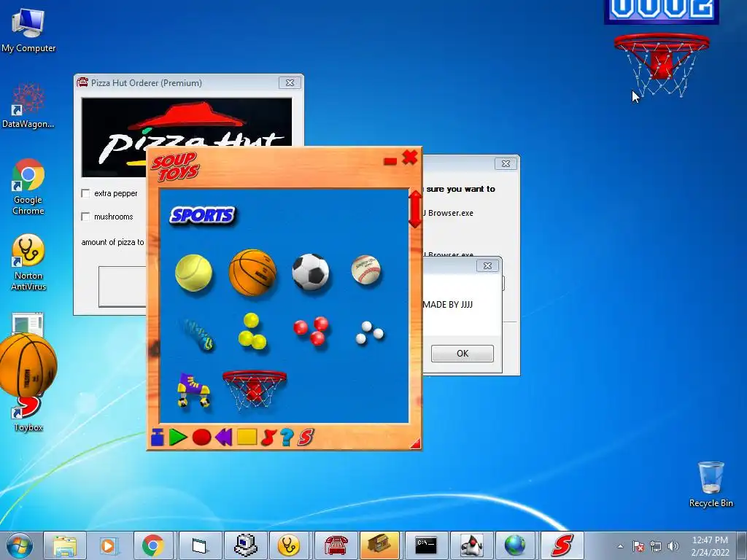The width and height of the screenshot is (747, 560).
Task: Select the basketball in Sports toys
Action: (252, 273)
